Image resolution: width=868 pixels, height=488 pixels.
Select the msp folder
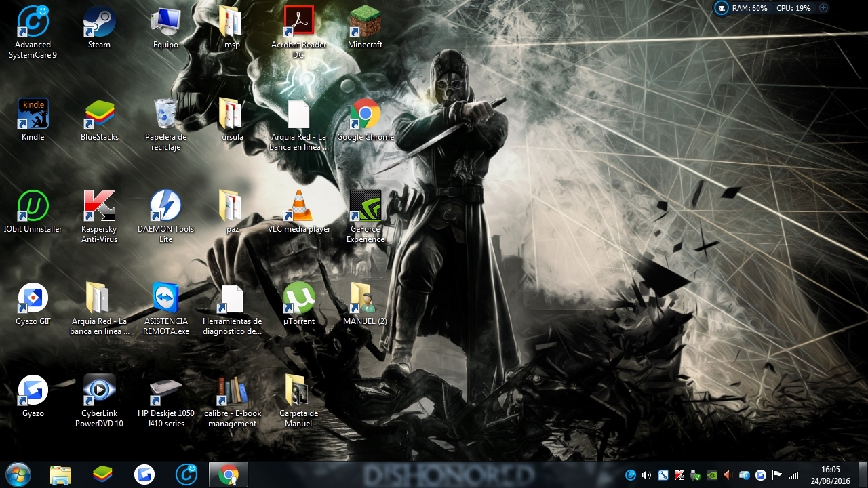232,28
